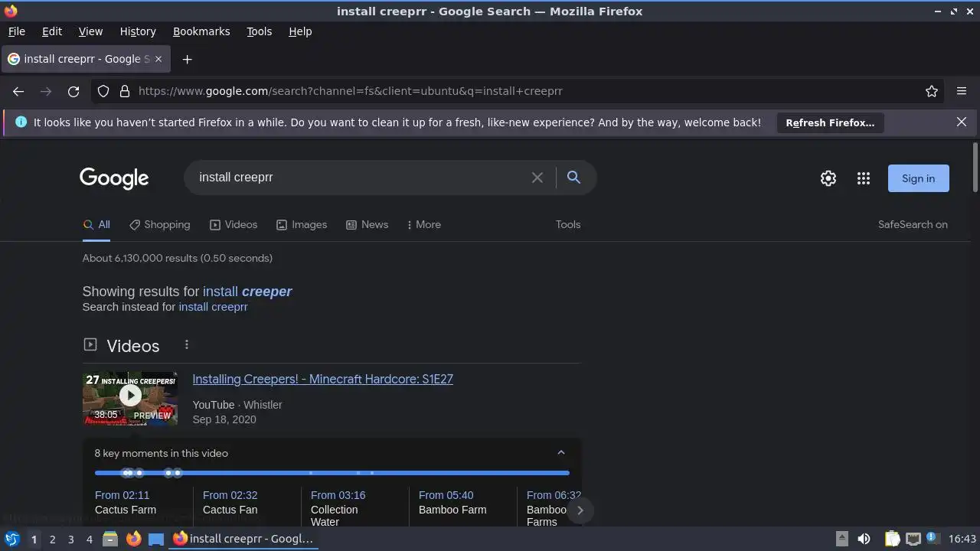This screenshot has width=980, height=551.
Task: Click the key moments progress bar
Action: 332,473
